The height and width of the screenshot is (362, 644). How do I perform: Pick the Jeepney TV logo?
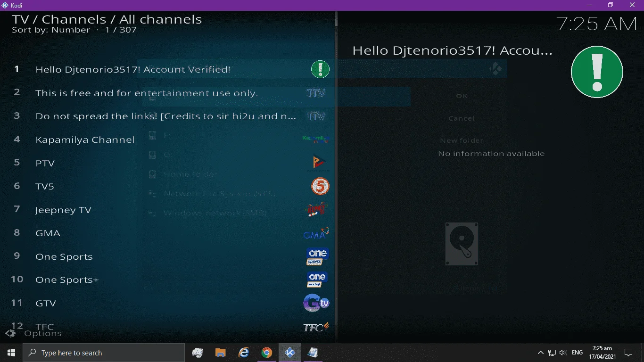(317, 210)
